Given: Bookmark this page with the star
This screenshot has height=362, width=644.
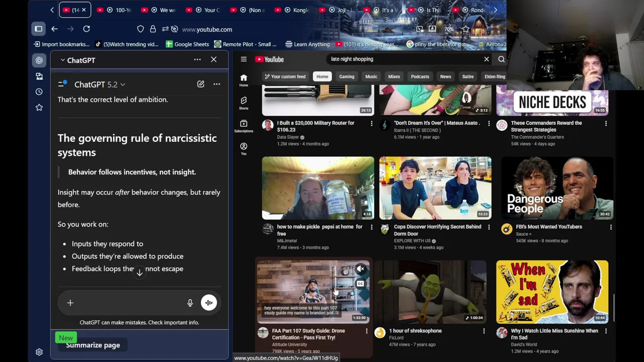Looking at the screenshot, I should click(465, 29).
